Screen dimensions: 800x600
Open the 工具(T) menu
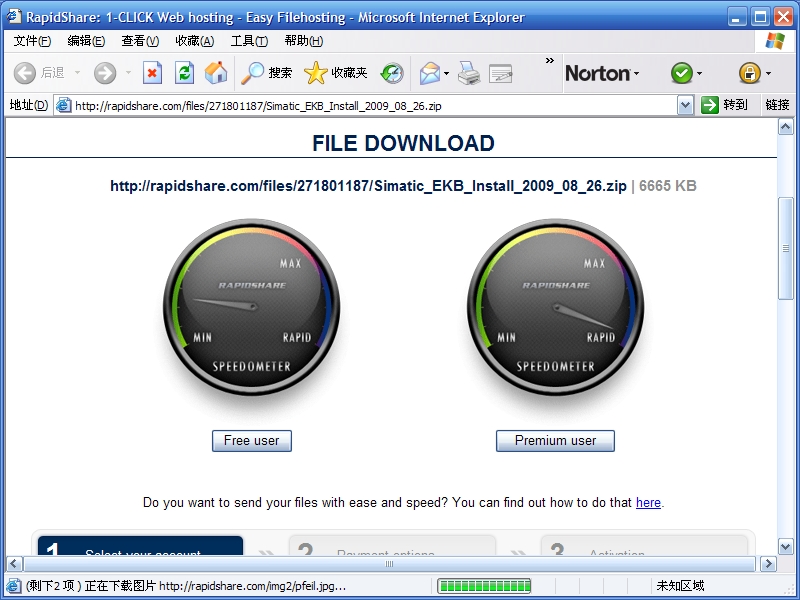point(249,41)
